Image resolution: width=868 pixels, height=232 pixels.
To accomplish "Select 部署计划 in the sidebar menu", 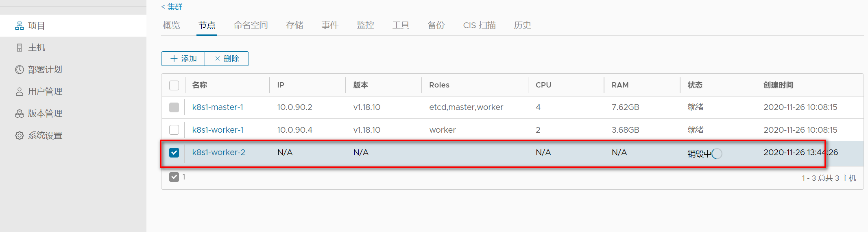I will point(73,70).
